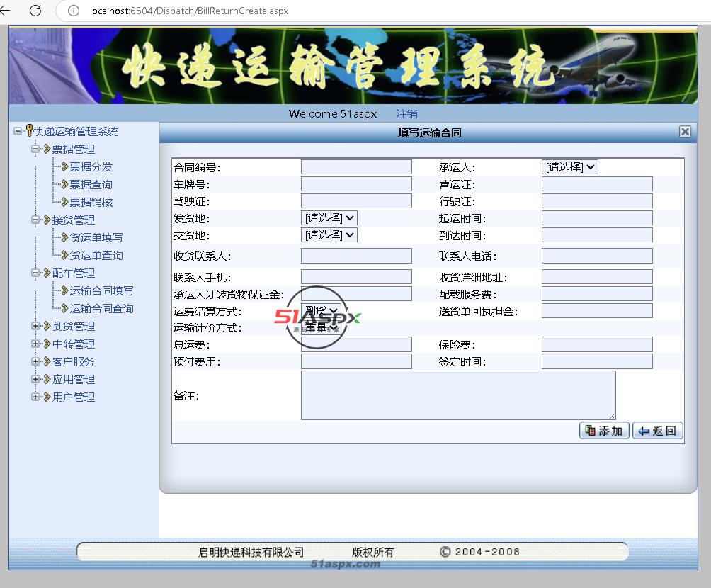
Task: Collapse the 票据管理 tree node
Action: pos(35,149)
